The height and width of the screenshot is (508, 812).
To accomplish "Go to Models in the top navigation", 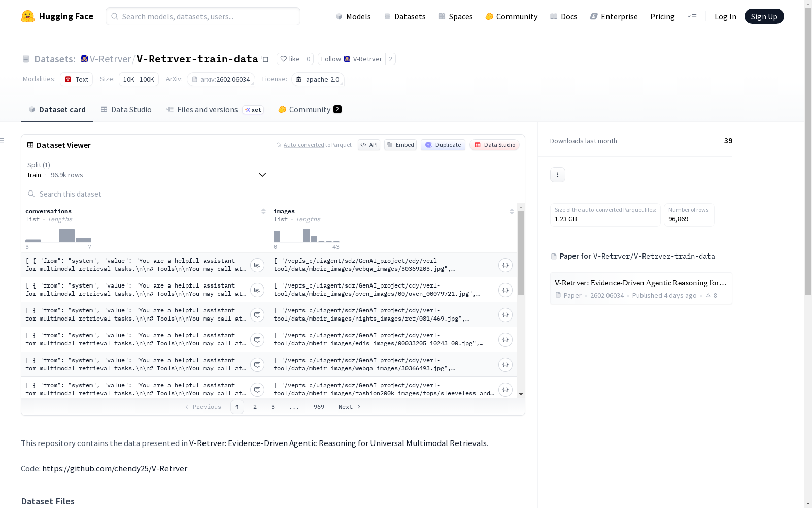I will (353, 16).
